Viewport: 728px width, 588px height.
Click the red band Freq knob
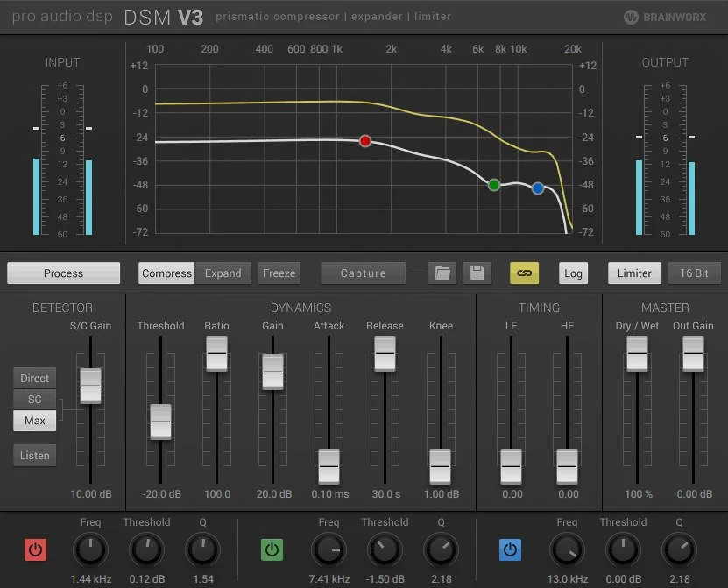tap(90, 550)
